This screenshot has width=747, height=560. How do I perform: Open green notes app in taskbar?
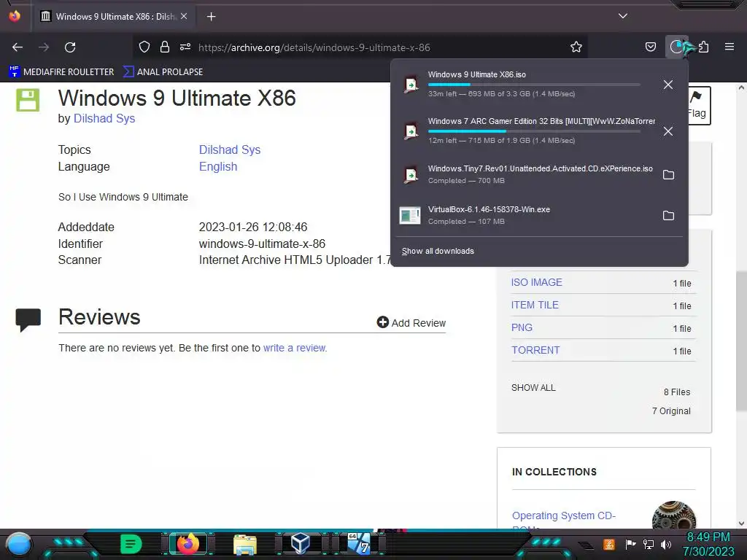click(x=131, y=544)
